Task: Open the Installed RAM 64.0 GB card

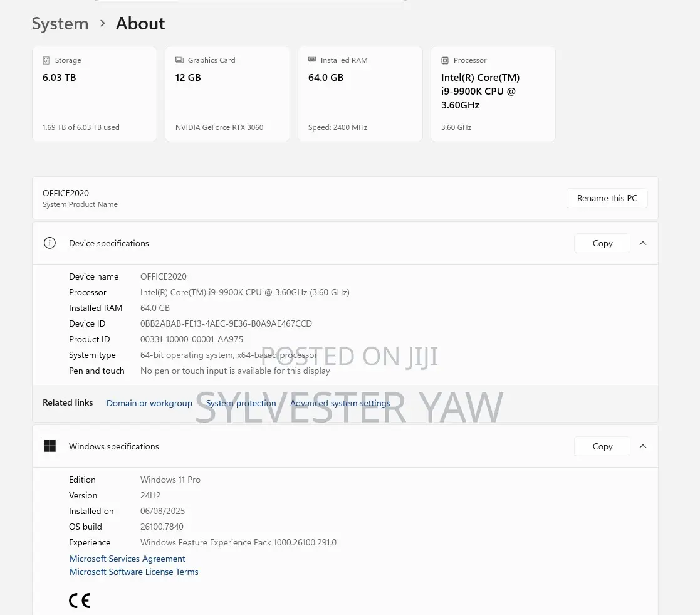Action: pyautogui.click(x=360, y=94)
